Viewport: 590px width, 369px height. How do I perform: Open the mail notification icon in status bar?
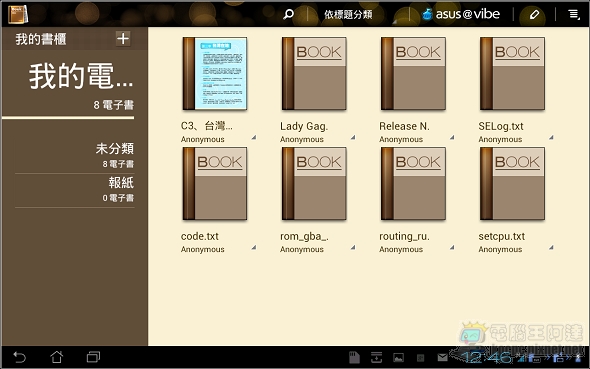point(443,357)
